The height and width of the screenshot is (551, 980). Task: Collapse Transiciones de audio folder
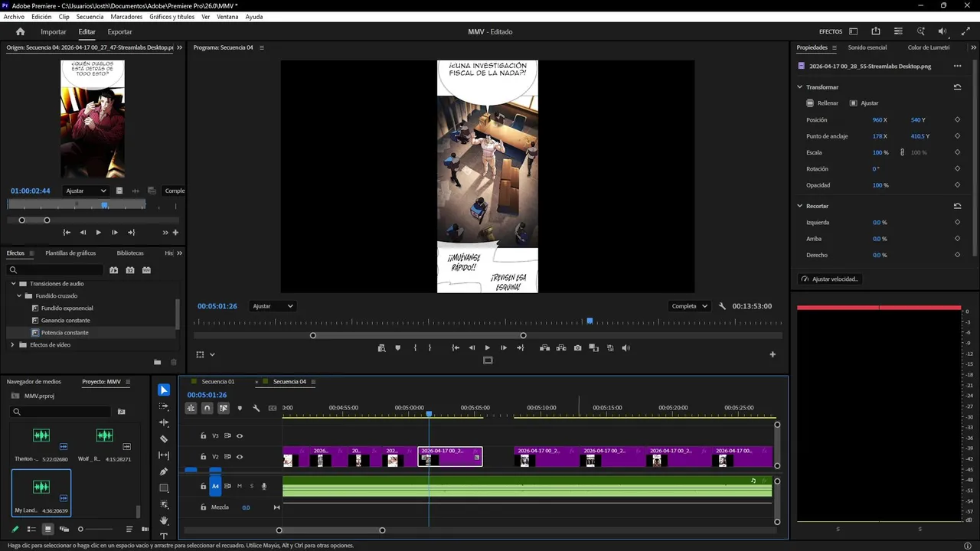(13, 284)
